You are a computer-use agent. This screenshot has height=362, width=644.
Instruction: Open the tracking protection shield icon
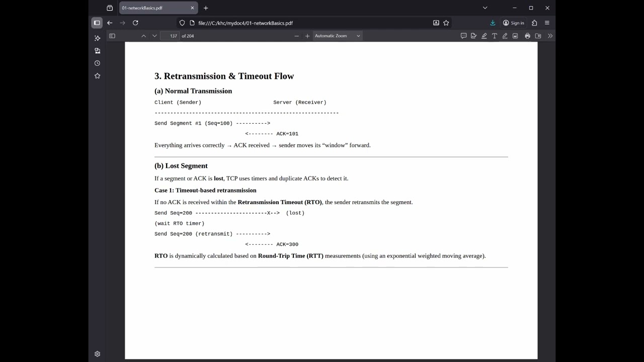tap(182, 23)
